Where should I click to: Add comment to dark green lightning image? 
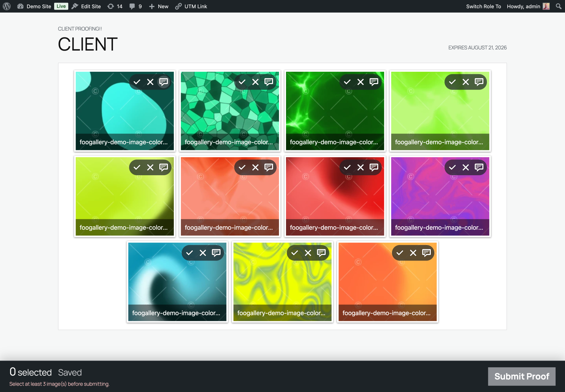coord(374,82)
